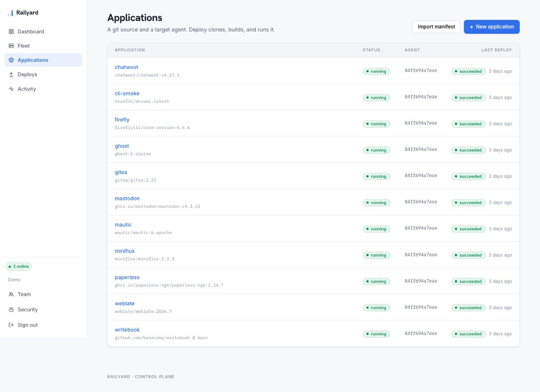Screen dimensions: 540x392
Task: Click the chatwoot/chatwoot:v4.17.1 image text
Action: 147,75
